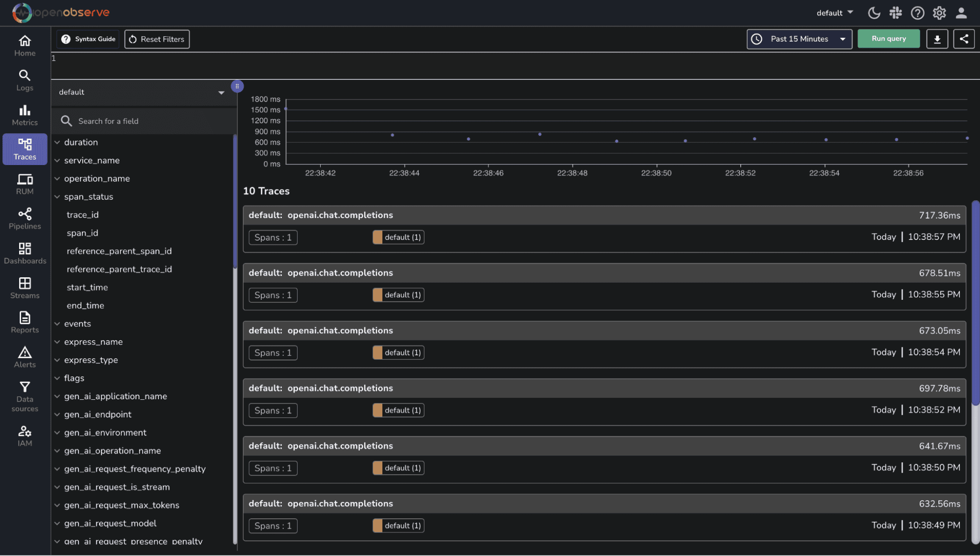980x556 pixels.
Task: Open the Slack community icon
Action: [x=896, y=13]
